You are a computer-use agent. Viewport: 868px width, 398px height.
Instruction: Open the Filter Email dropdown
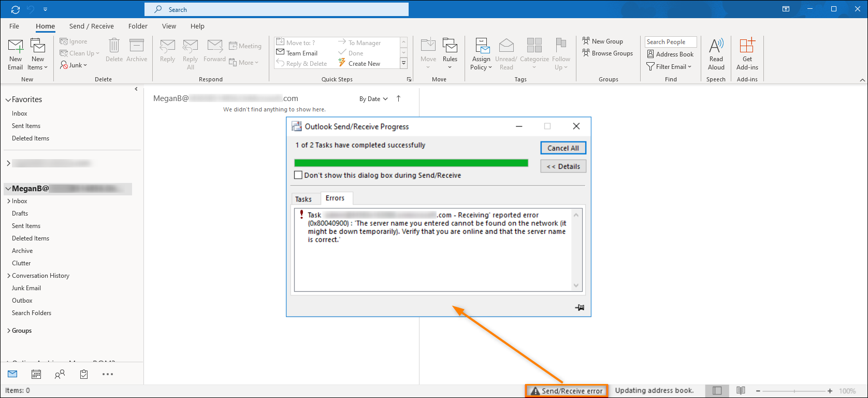click(x=669, y=66)
